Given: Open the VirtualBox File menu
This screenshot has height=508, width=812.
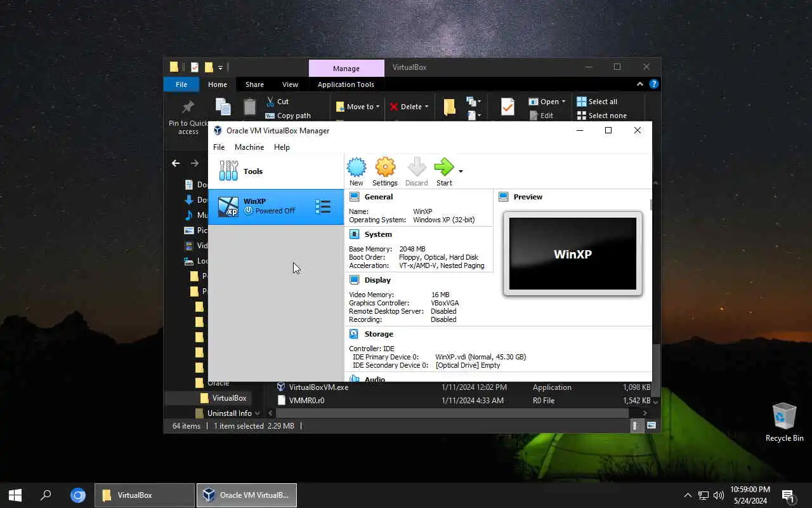Looking at the screenshot, I should coord(219,147).
